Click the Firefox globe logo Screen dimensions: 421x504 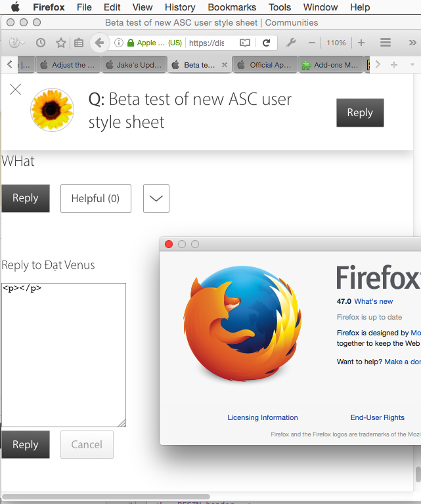pyautogui.click(x=242, y=323)
